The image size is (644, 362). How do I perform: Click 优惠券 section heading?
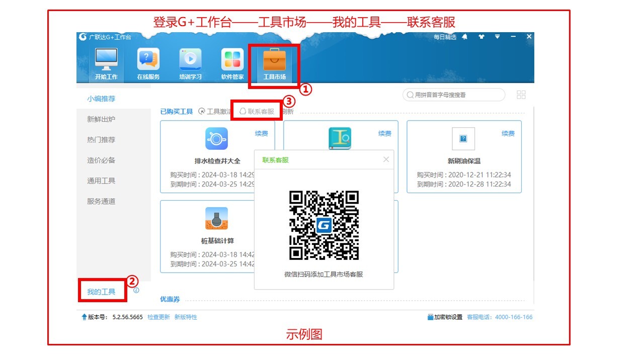coord(170,299)
